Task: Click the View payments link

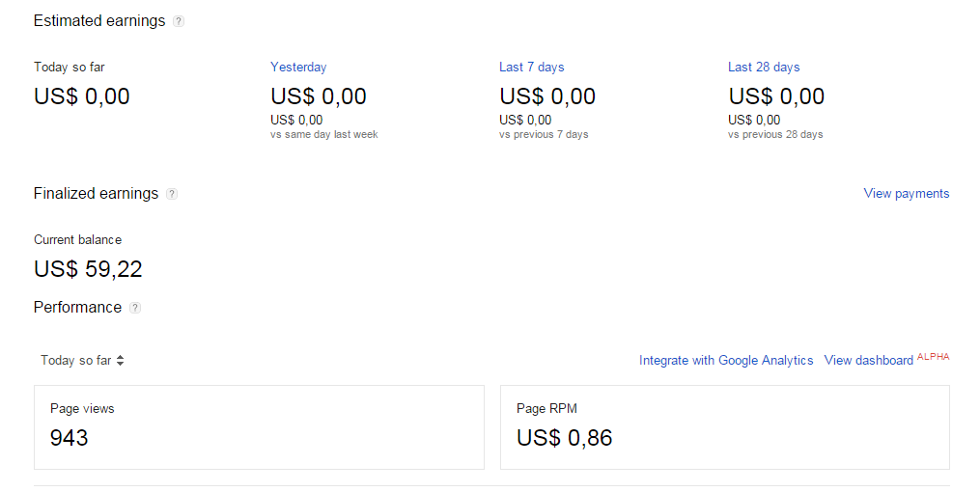Action: (x=906, y=193)
